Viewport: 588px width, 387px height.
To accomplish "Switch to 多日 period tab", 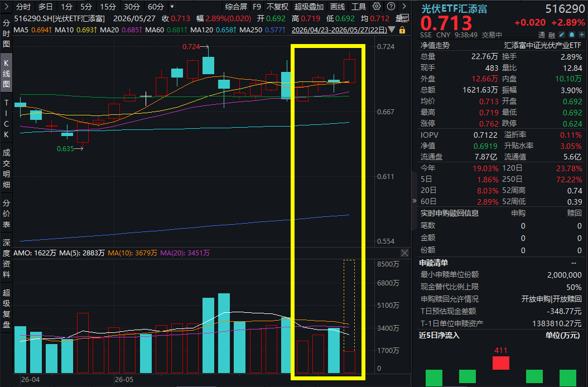I will [x=45, y=7].
